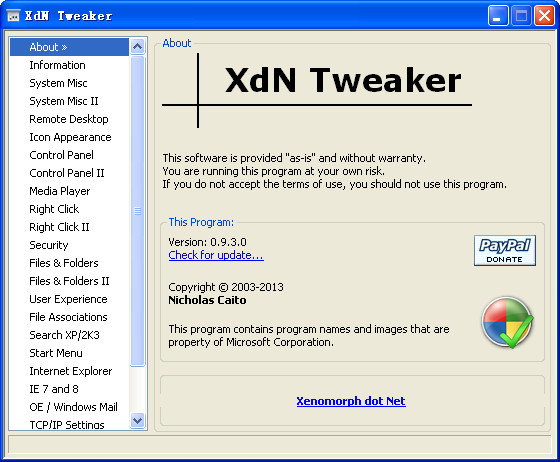Select the Right Click entry
The height and width of the screenshot is (462, 560).
69,209
